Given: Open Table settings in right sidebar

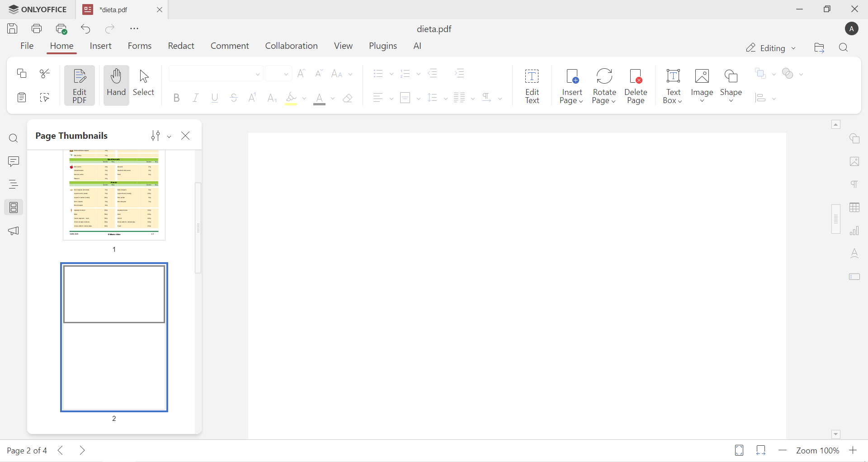Looking at the screenshot, I should click(x=855, y=207).
